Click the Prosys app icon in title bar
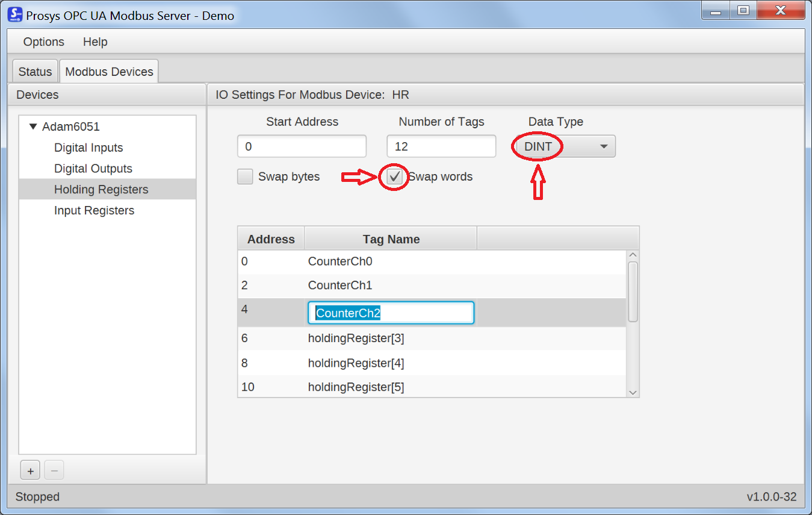The image size is (812, 515). tap(15, 14)
